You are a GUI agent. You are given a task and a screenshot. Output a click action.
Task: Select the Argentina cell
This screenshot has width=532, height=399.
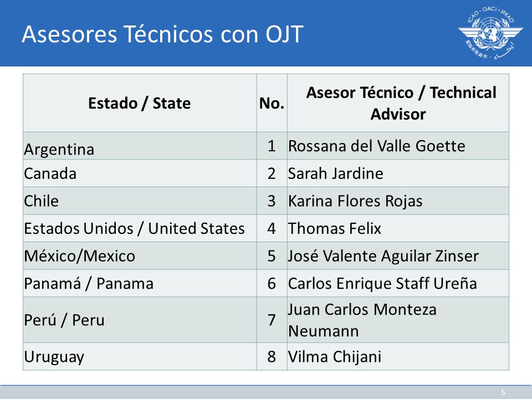tap(140, 146)
